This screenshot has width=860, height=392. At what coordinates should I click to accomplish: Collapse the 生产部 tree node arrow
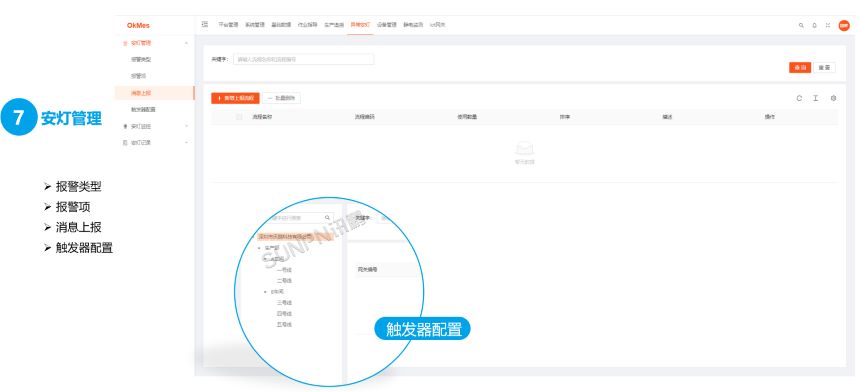click(x=259, y=248)
